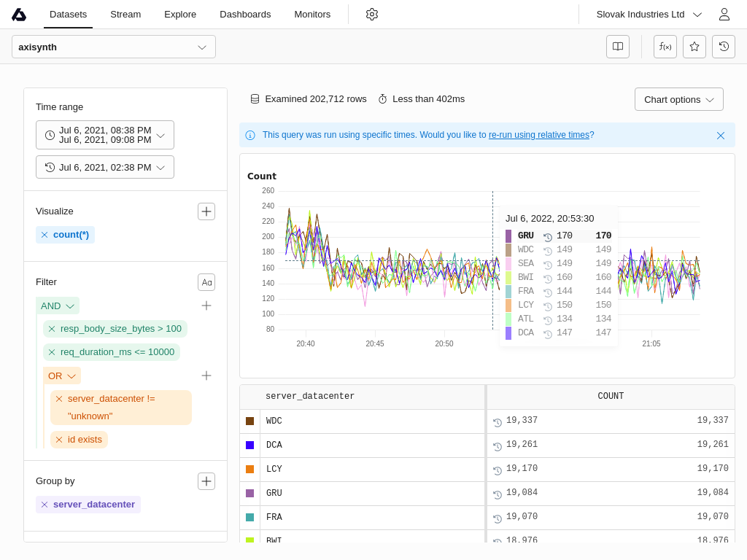Click the WDC color swatch in table
The width and height of the screenshot is (747, 560).
pos(250,421)
